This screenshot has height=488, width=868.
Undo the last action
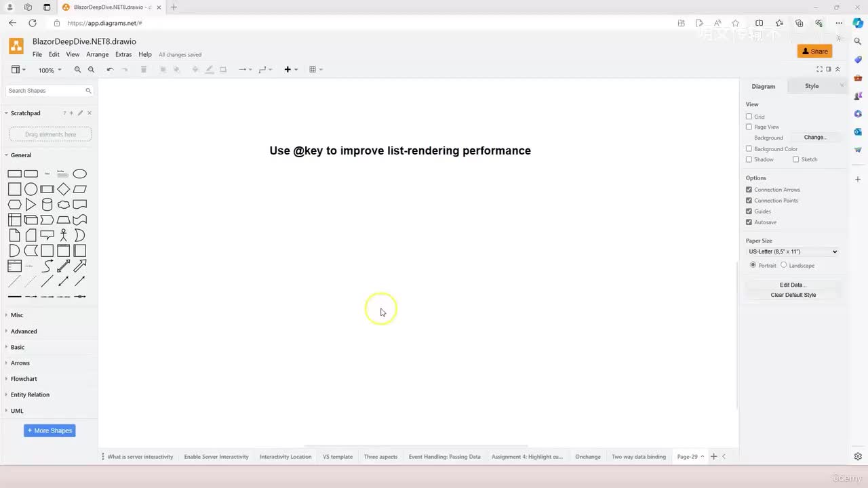[x=110, y=69]
